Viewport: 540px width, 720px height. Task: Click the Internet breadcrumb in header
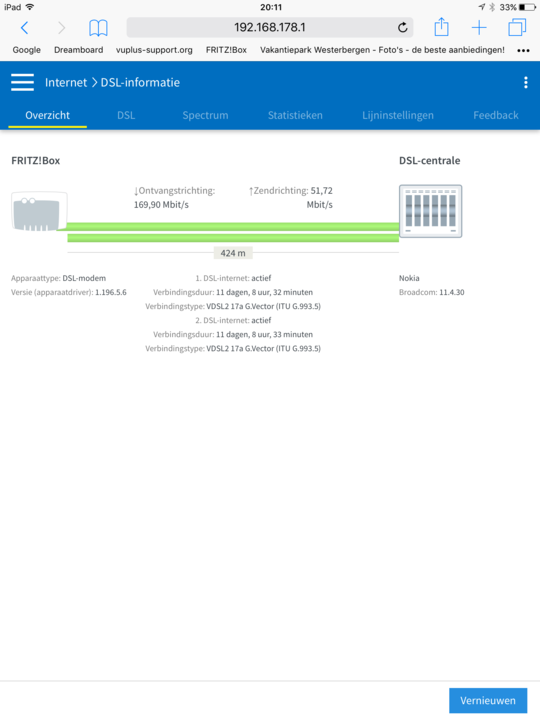pos(66,83)
